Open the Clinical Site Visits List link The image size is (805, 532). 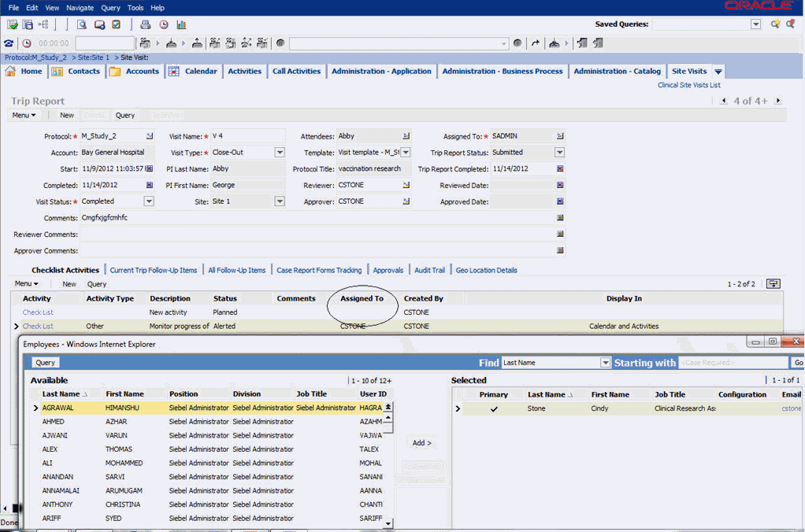coord(688,85)
